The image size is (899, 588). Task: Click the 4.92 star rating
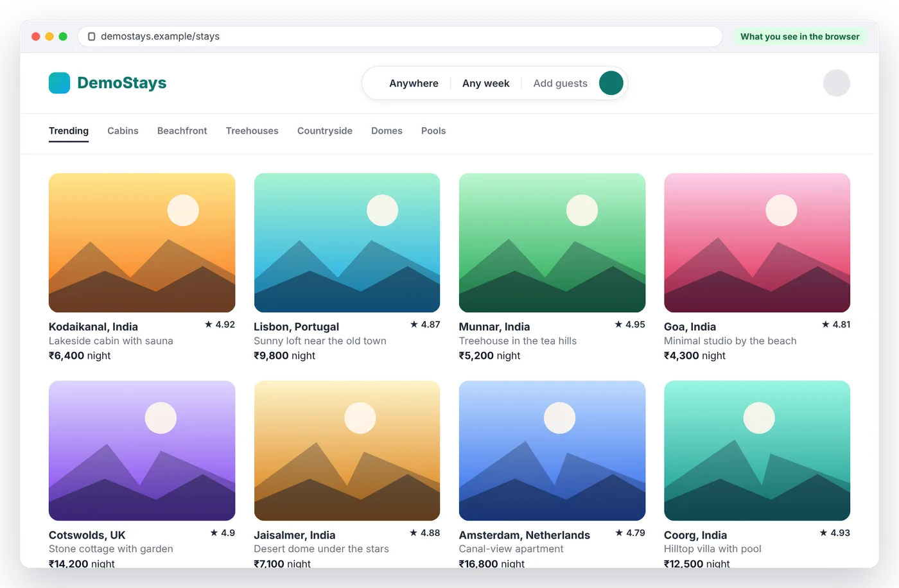pyautogui.click(x=220, y=325)
